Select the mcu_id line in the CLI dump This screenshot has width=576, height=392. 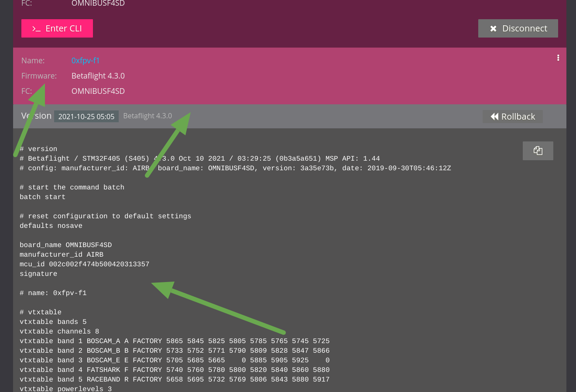point(84,264)
